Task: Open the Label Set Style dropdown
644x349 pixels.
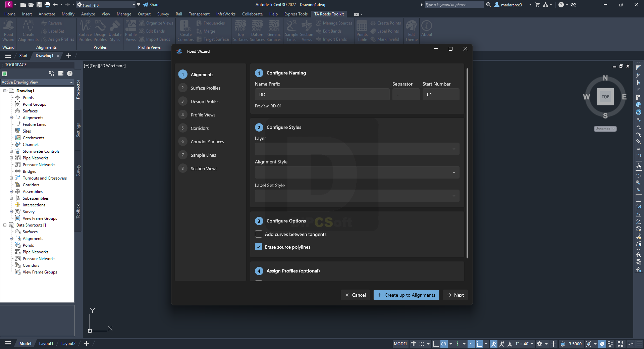Action: (x=357, y=196)
